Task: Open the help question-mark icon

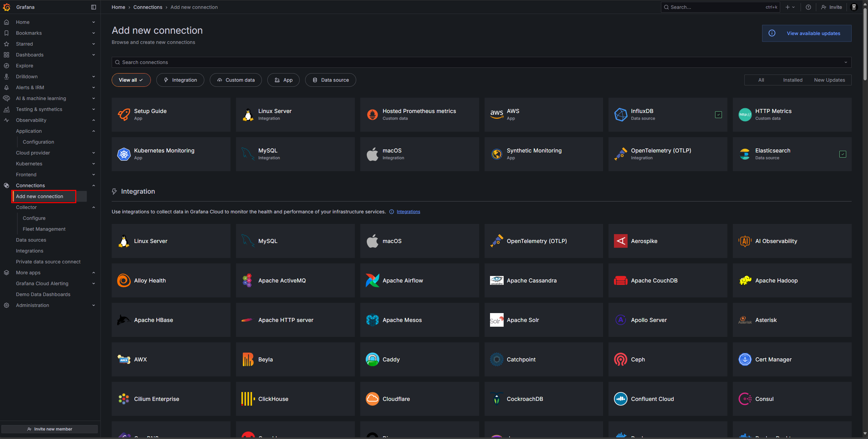Action: (808, 7)
